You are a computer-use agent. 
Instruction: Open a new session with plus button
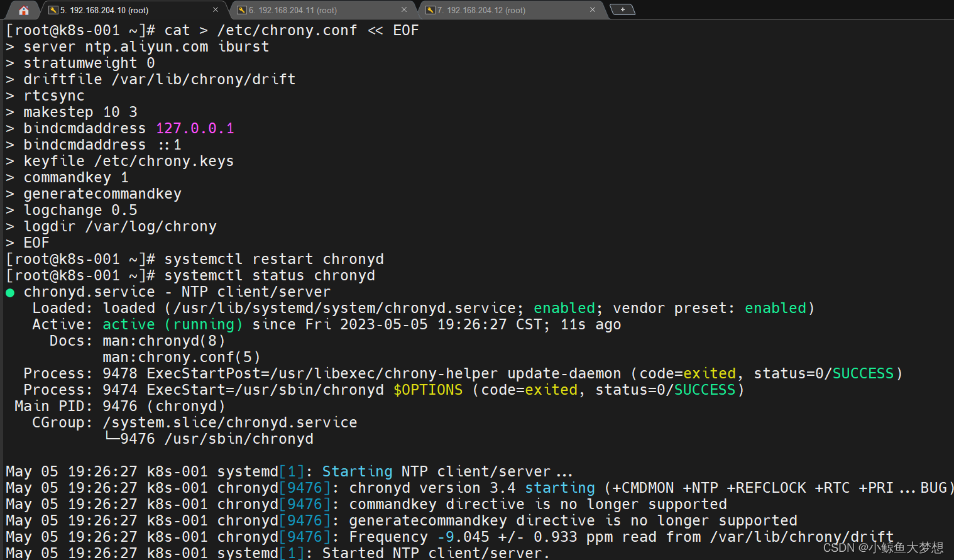(622, 9)
